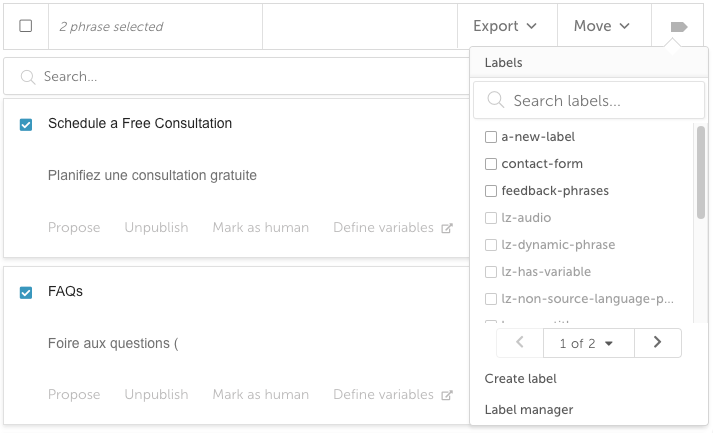Screen dimensions: 713x433
Task: Select Create label in the labels menu
Action: click(520, 378)
